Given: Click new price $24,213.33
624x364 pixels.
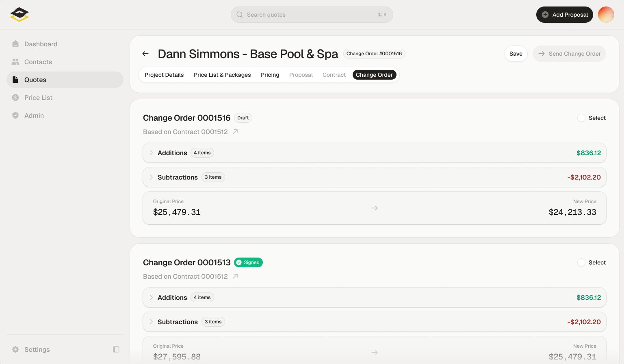Looking at the screenshot, I should coord(572,212).
